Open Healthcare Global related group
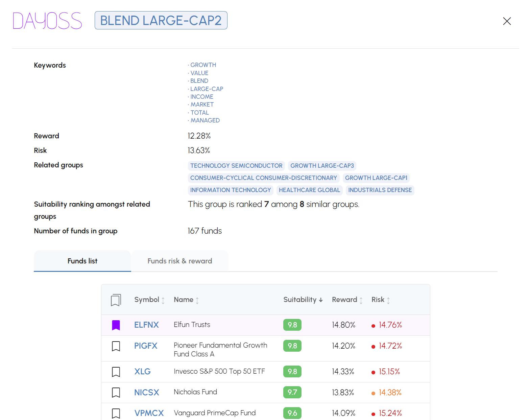Screen dimensions: 529x420 309,190
